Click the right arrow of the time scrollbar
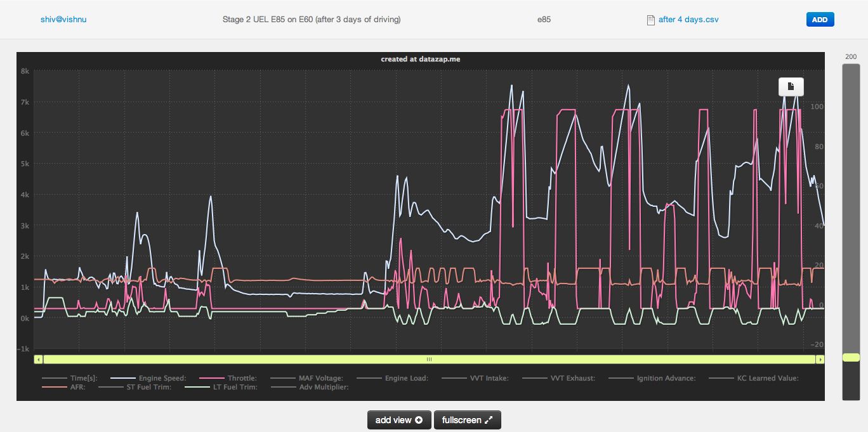Viewport: 868px width, 432px height. (820, 360)
